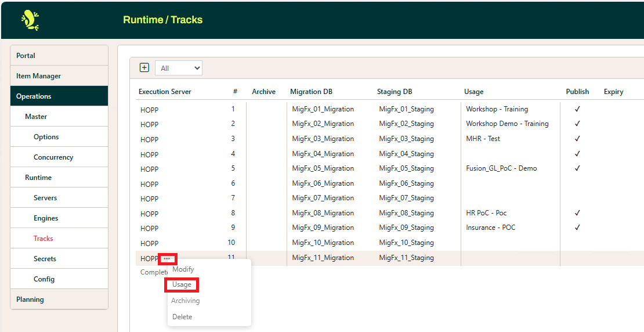The image size is (644, 332).
Task: Toggle Publish checkmark for Fusion_GL_PoC - Demo
Action: click(577, 168)
